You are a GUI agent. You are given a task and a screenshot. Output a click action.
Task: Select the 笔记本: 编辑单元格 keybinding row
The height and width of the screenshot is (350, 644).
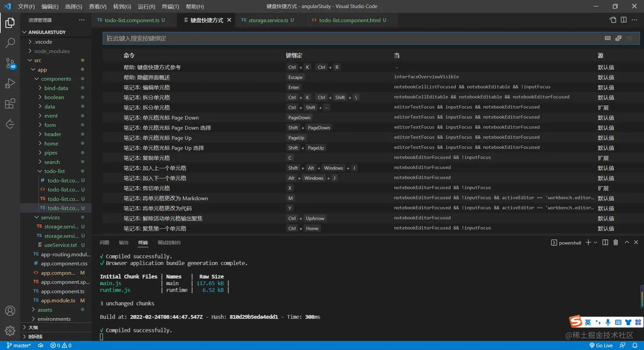pos(371,87)
